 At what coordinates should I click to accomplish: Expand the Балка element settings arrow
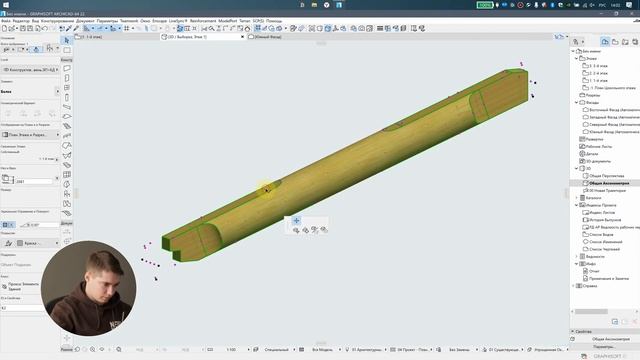(x=57, y=91)
